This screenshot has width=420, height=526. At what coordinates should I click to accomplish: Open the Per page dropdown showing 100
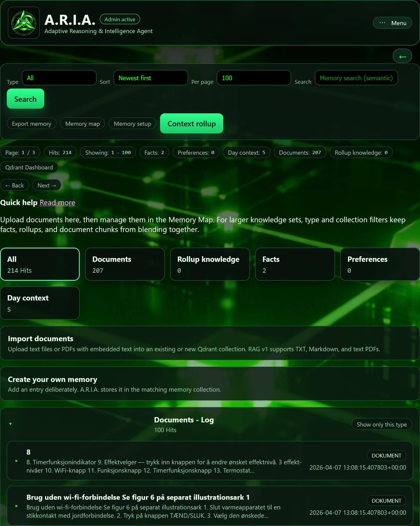(x=254, y=78)
